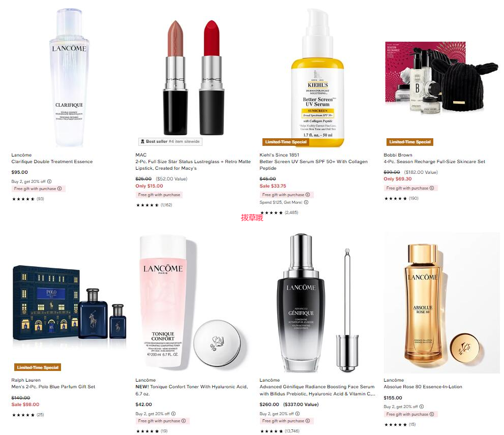Open info icon on Clarifique free gift badge
This screenshot has width=504, height=435.
tap(60, 189)
